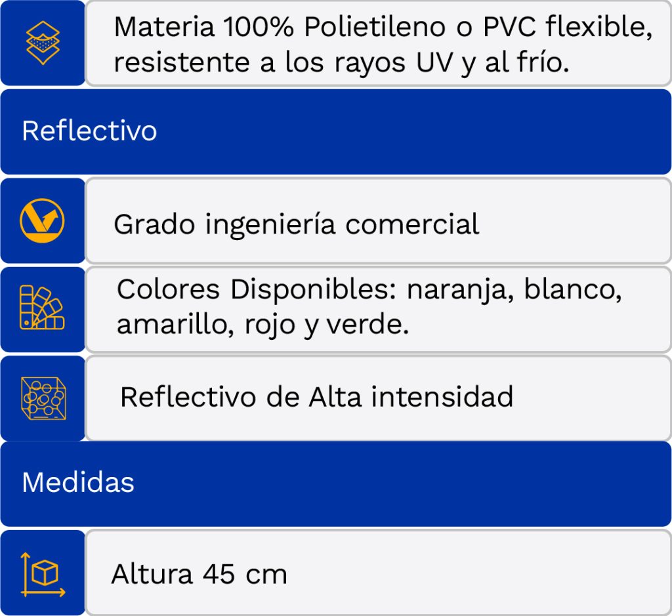Click the Colores Disponibles text row
The height and width of the screenshot is (616, 672).
click(378, 308)
